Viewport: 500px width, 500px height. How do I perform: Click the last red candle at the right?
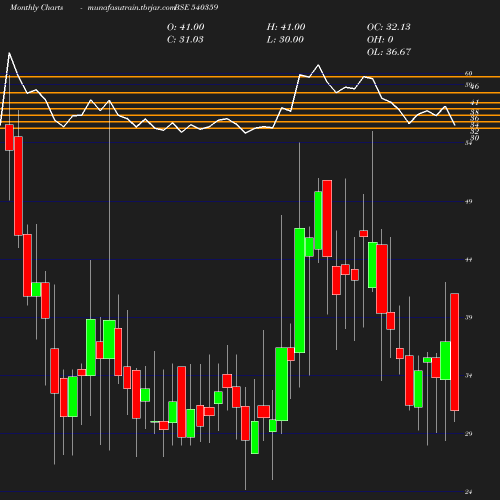pos(455,352)
